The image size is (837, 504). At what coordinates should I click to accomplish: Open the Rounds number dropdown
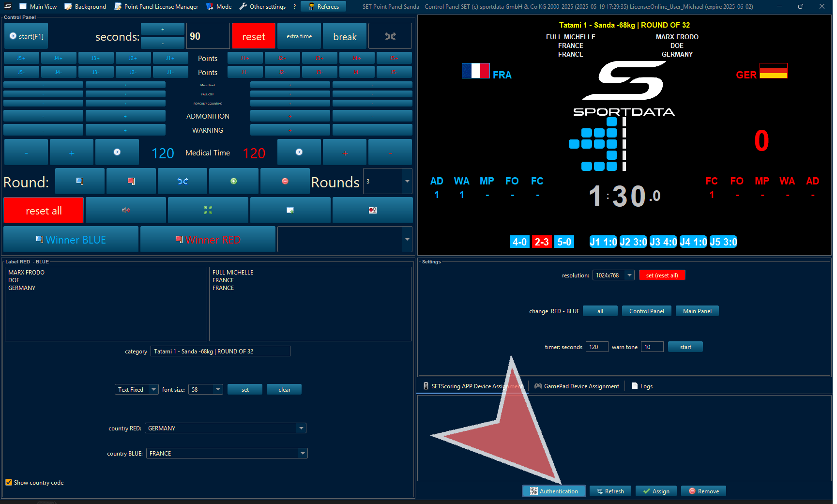tap(407, 181)
